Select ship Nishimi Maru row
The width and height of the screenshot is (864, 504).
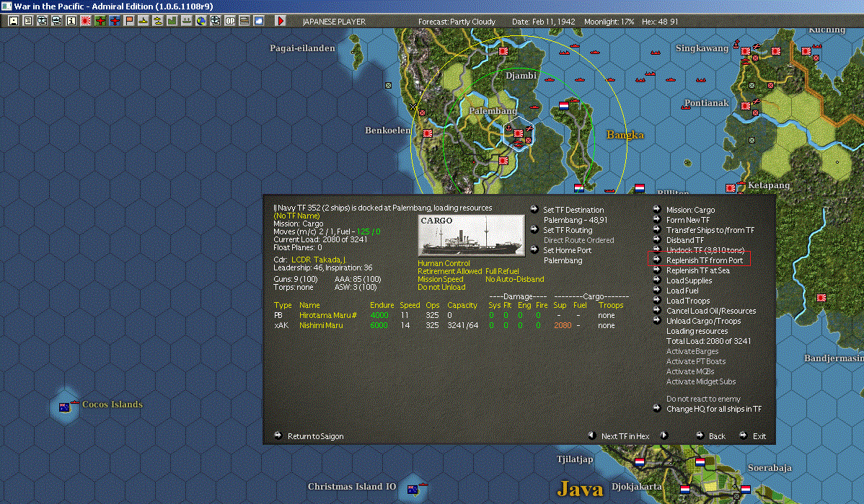coord(449,325)
